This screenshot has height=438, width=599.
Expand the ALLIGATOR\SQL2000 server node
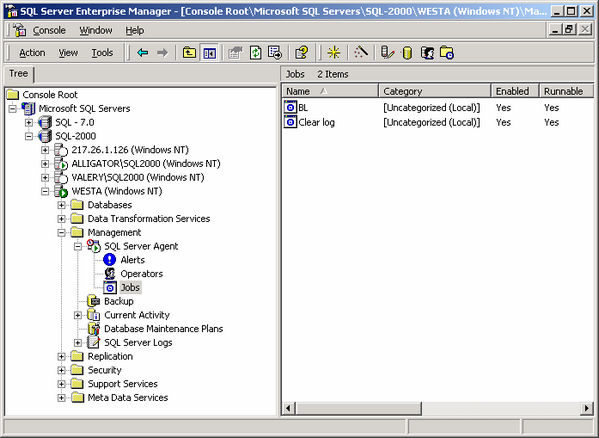click(45, 164)
